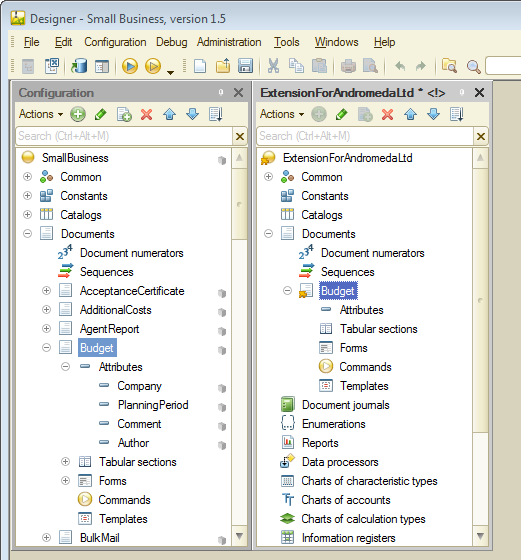Click the Cut scissors icon
This screenshot has width=521, height=560.
[x=273, y=66]
